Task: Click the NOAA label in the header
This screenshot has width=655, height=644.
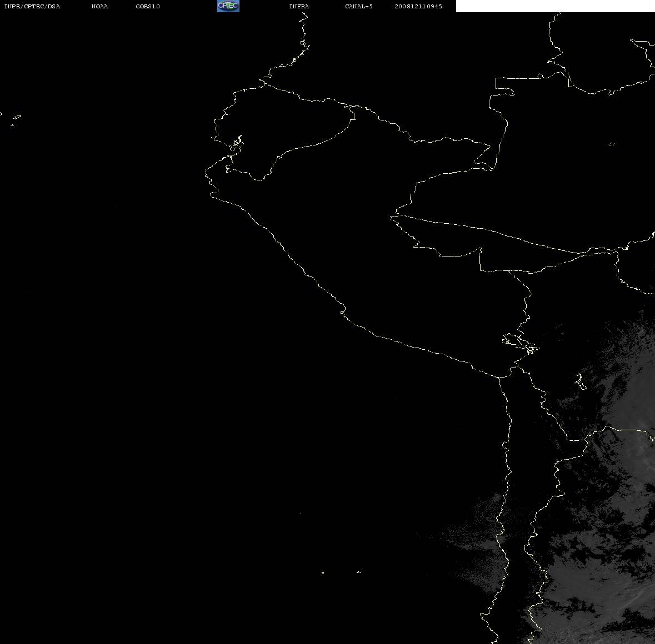Action: tap(99, 6)
